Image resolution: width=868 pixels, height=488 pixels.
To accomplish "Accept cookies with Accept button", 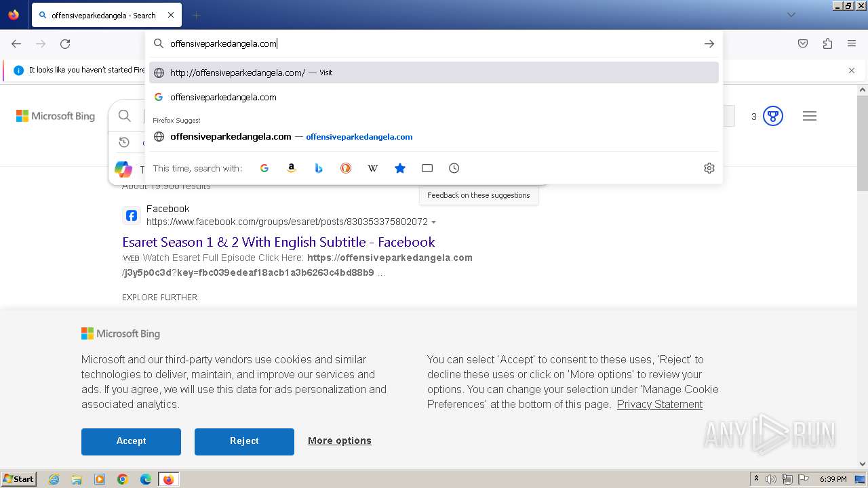I will [x=131, y=441].
